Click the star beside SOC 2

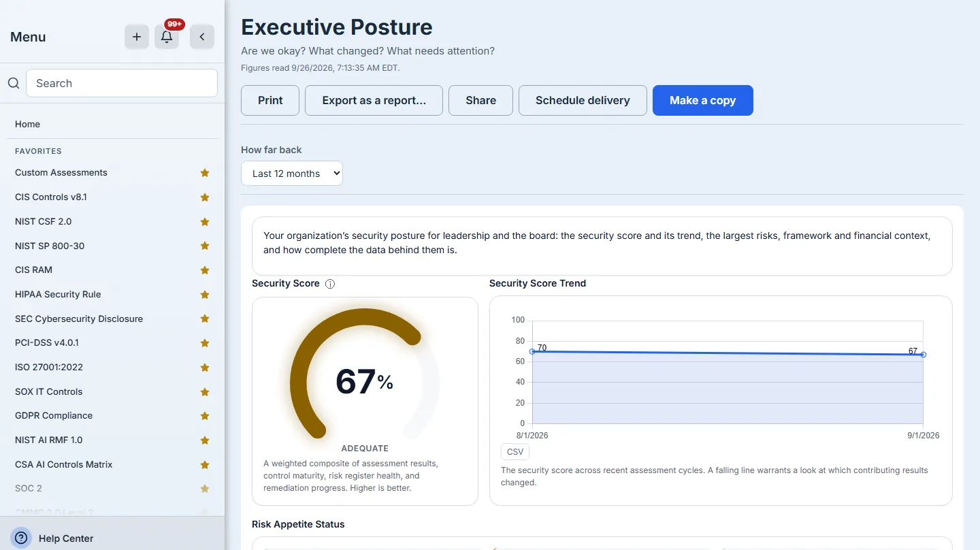tap(205, 489)
